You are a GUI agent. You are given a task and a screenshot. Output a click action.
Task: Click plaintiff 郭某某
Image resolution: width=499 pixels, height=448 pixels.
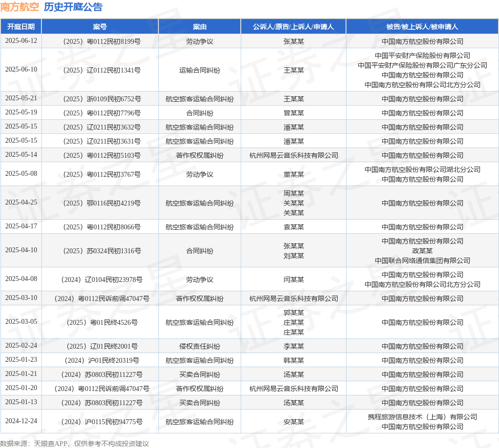coord(293,313)
